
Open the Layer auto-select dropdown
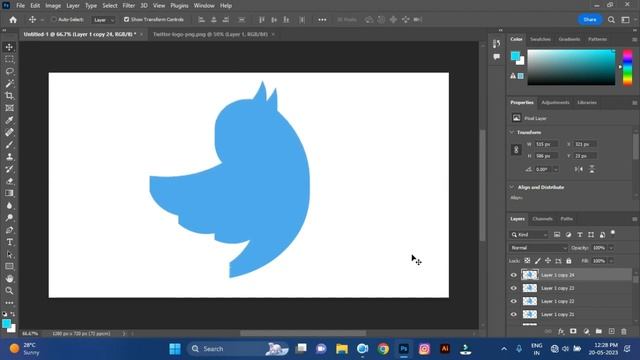tap(103, 20)
